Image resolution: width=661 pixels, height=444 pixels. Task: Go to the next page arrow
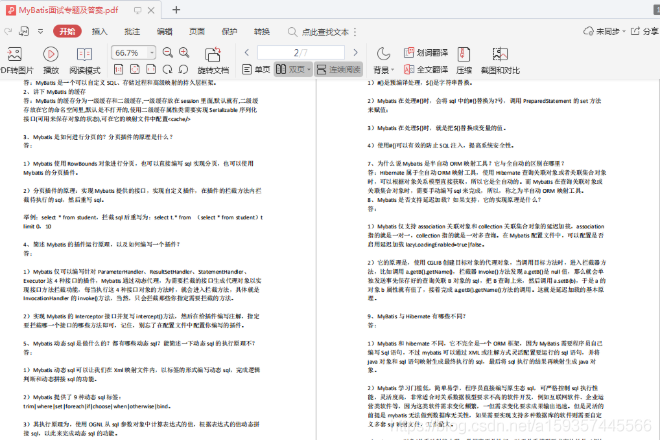pos(355,53)
